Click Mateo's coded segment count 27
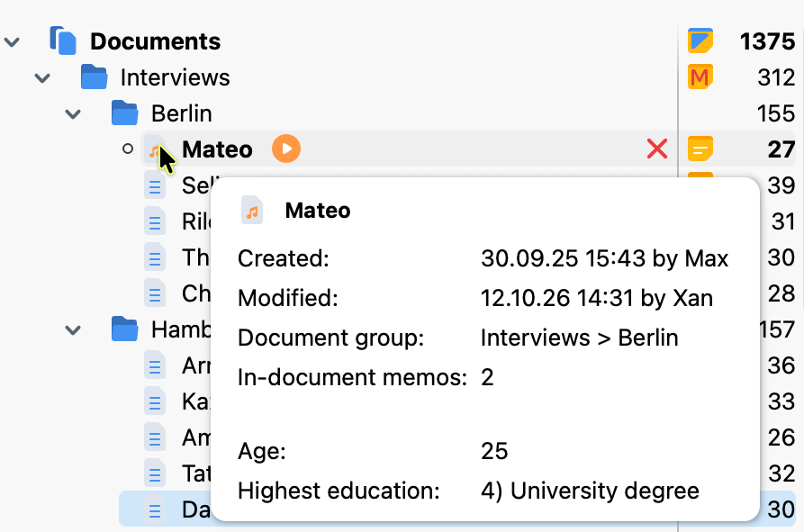This screenshot has height=532, width=804. click(x=781, y=149)
